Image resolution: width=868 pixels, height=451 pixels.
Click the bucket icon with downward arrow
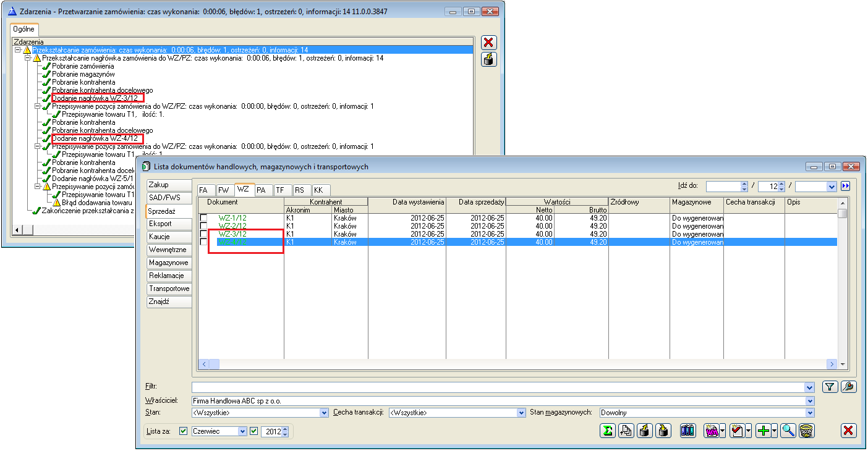tap(662, 431)
